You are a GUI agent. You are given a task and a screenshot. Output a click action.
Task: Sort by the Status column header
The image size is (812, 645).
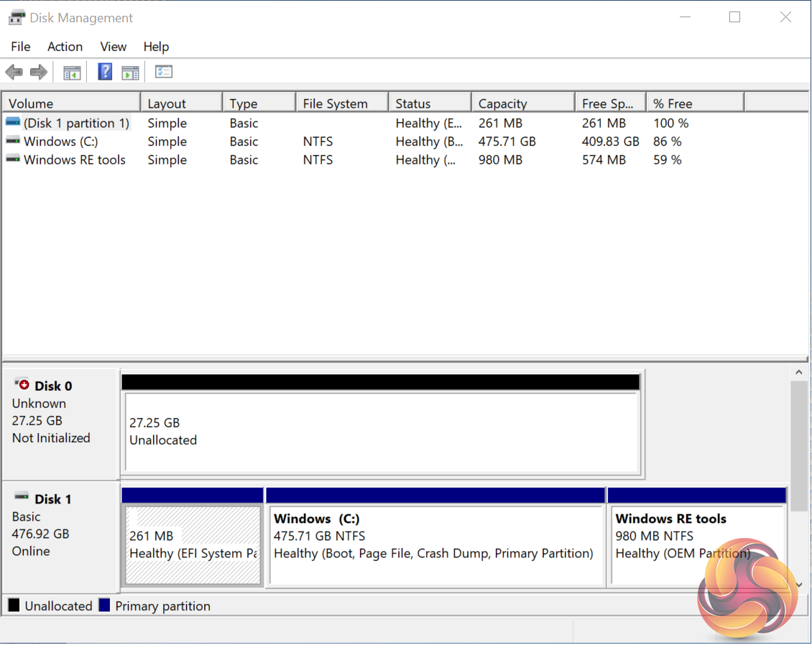(x=430, y=103)
